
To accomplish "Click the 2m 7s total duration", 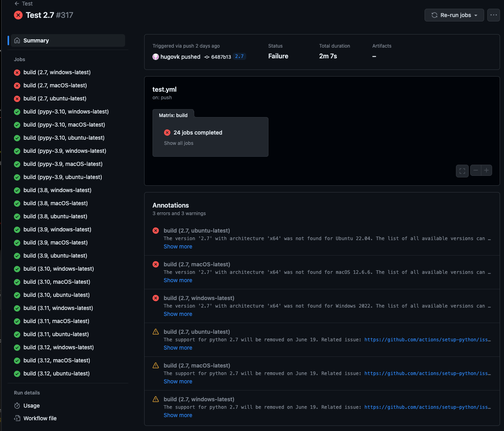I will pos(328,56).
